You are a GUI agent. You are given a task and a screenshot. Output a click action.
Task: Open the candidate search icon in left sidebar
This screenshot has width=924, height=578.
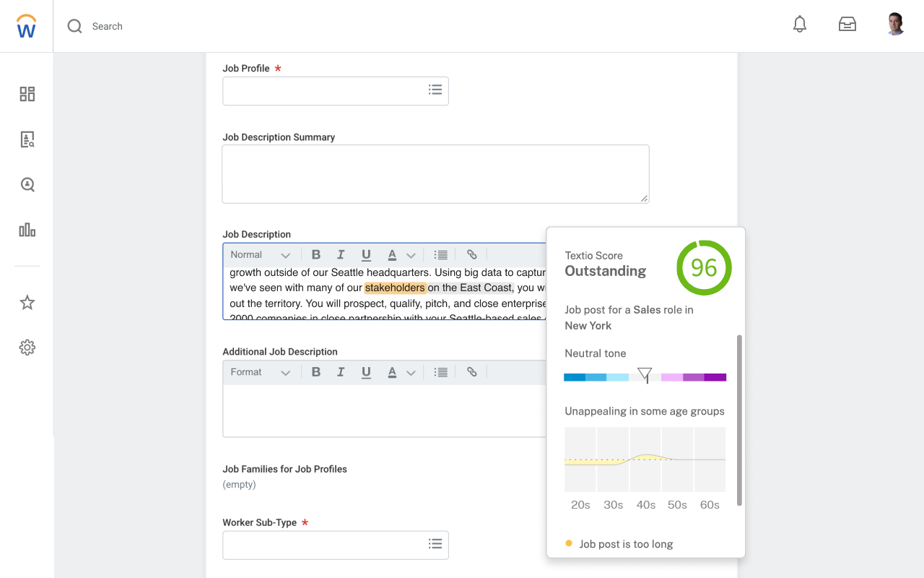[27, 184]
